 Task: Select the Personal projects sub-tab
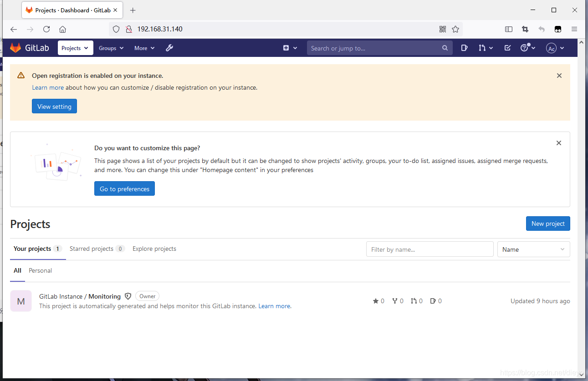pos(40,270)
